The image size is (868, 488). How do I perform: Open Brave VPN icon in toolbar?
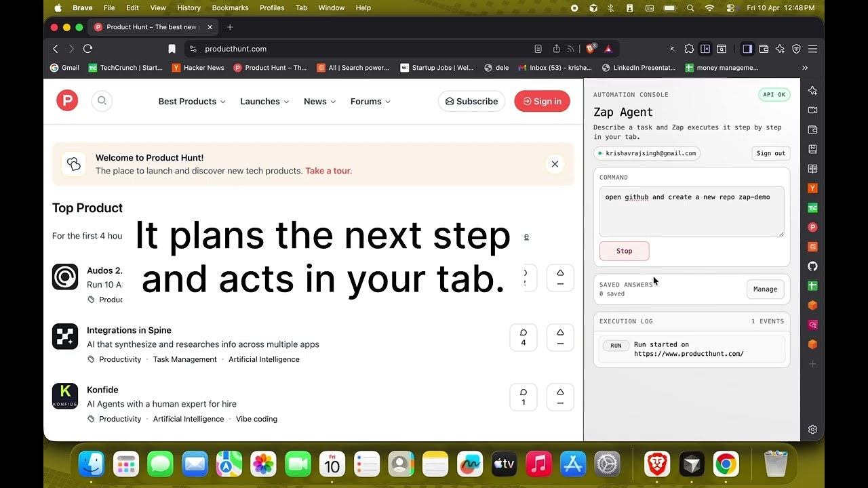click(796, 49)
